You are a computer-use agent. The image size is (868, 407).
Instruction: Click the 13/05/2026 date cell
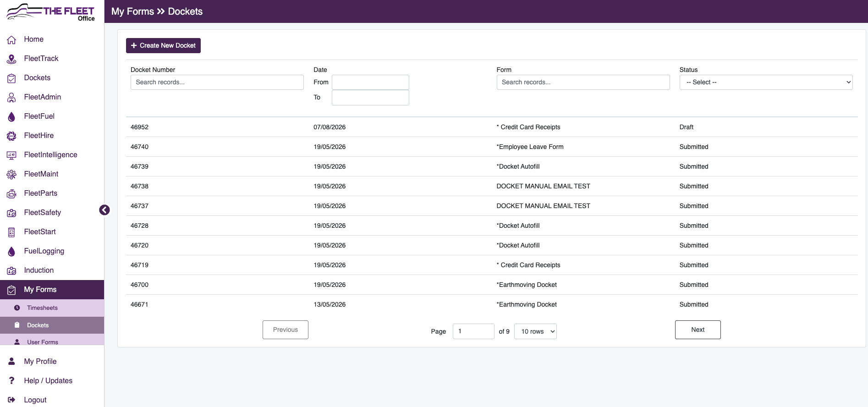tap(330, 304)
